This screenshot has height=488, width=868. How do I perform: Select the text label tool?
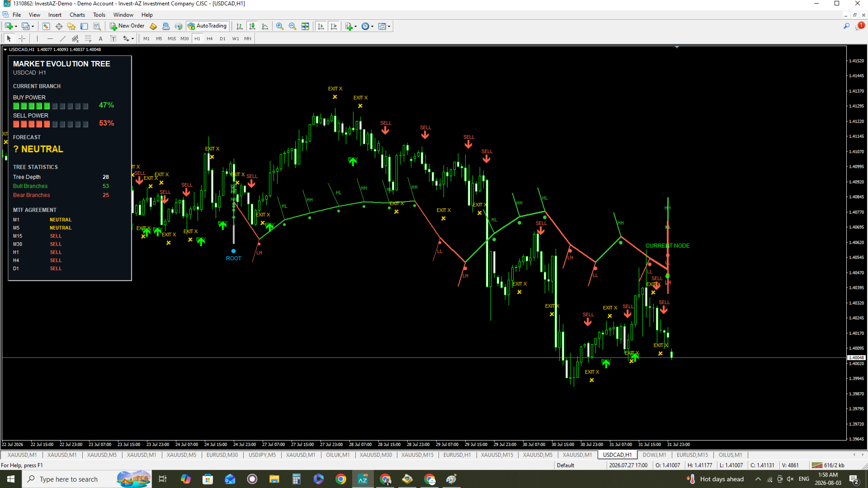(x=113, y=38)
